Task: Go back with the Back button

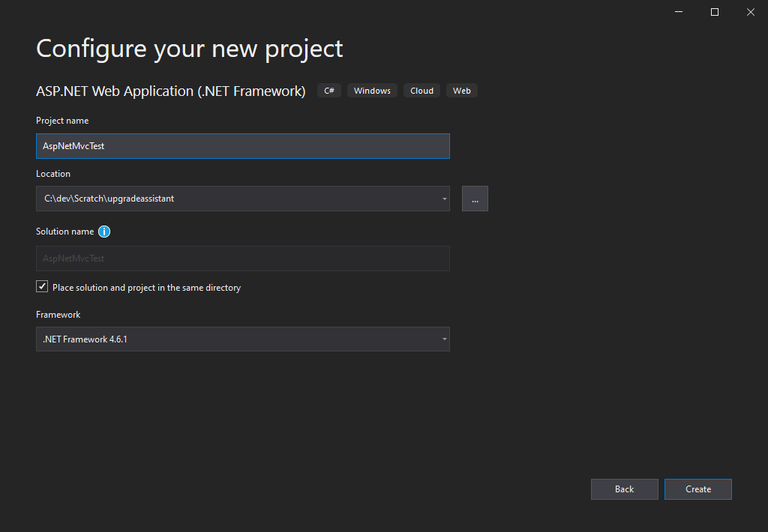Action: pyautogui.click(x=624, y=489)
